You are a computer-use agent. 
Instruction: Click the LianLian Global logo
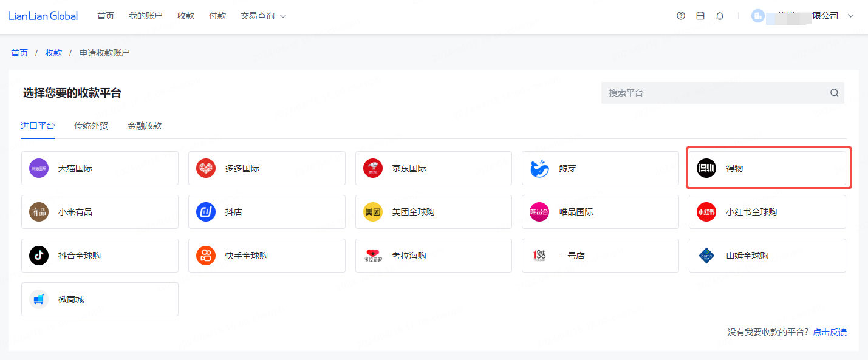click(x=43, y=16)
